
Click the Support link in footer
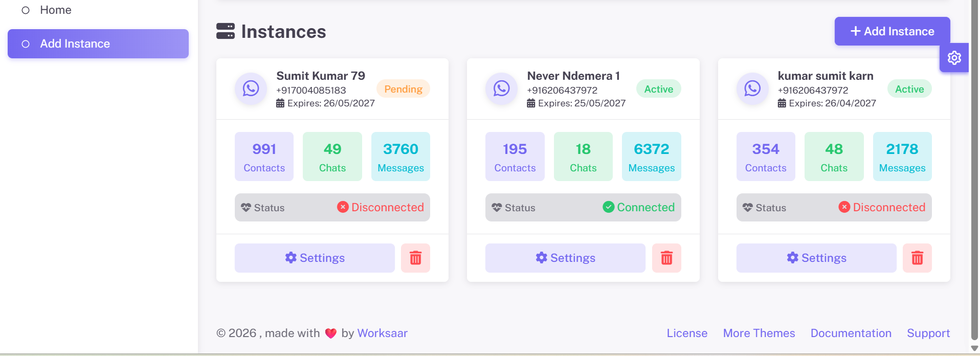pos(928,333)
